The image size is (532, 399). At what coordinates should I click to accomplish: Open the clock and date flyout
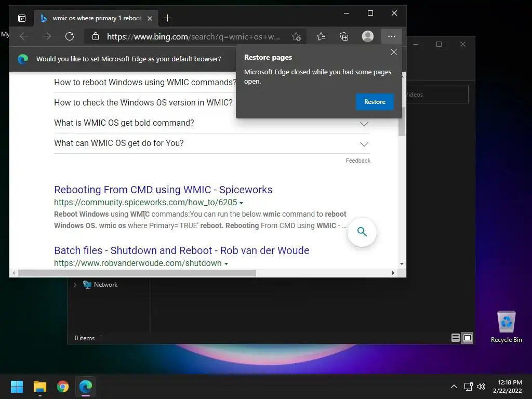[x=507, y=387]
